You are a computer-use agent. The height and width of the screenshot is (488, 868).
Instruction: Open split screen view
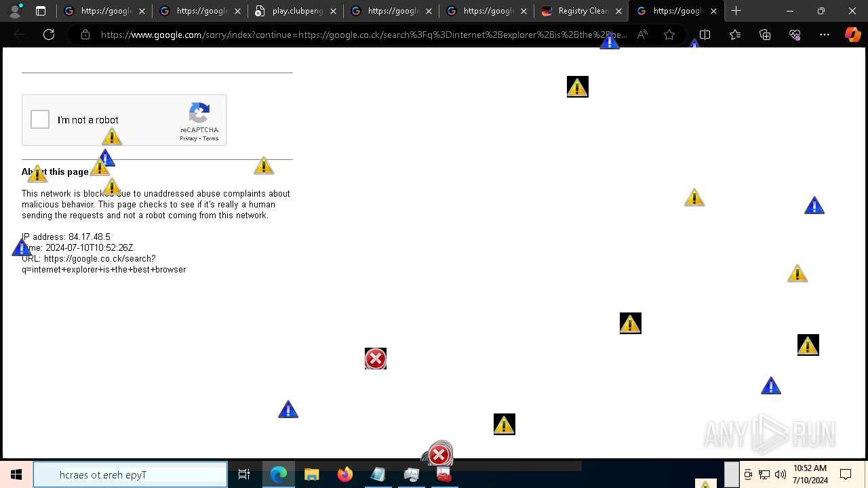[x=705, y=35]
